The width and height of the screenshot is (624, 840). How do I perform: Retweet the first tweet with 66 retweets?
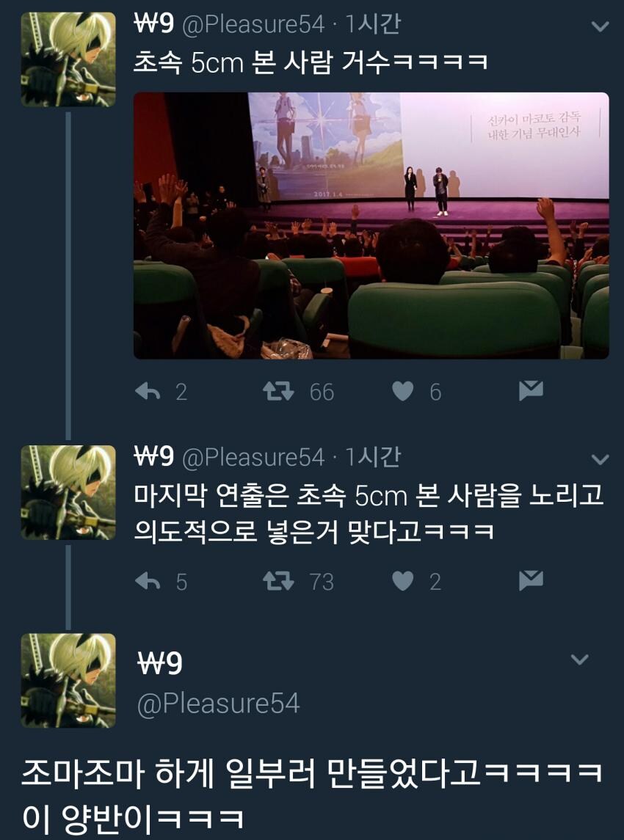tap(278, 392)
